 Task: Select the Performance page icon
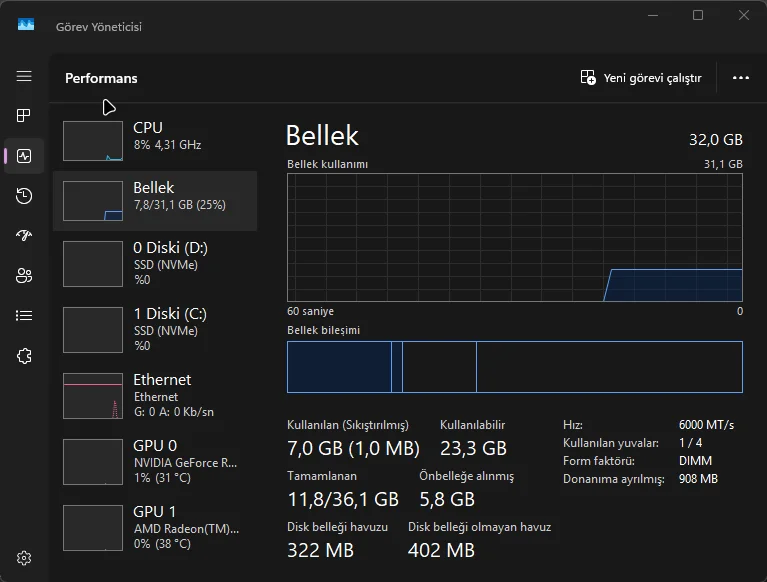[24, 156]
